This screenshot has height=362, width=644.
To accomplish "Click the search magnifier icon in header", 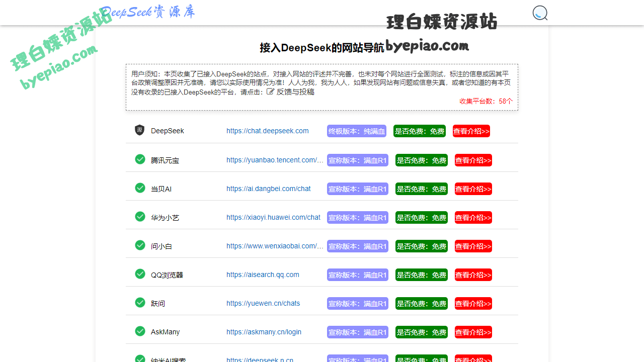I will coord(540,13).
